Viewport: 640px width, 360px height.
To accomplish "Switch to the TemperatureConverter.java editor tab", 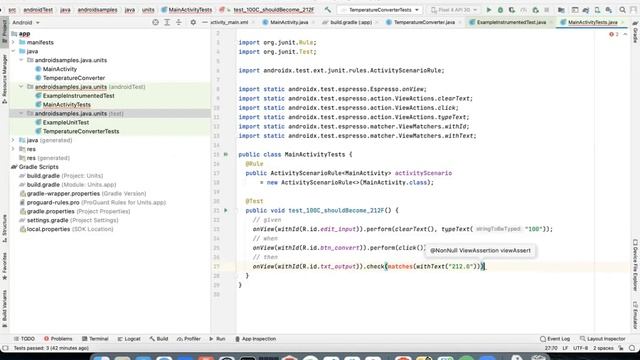I will coord(424,22).
